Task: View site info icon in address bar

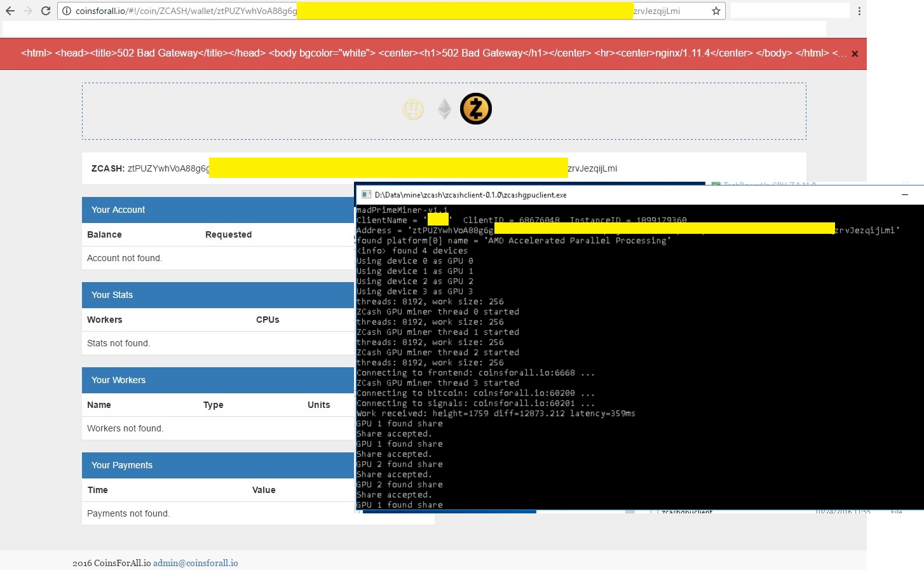Action: click(x=67, y=11)
